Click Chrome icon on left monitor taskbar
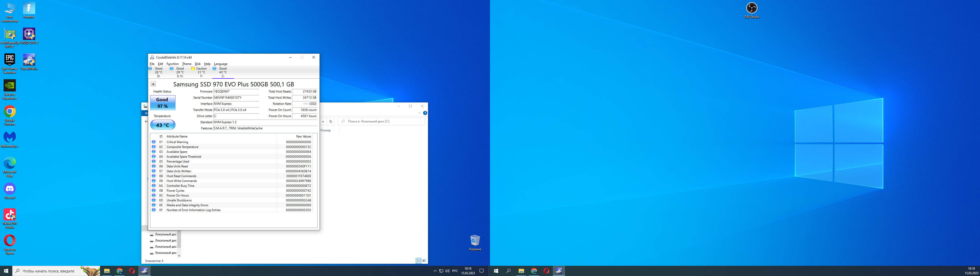This screenshot has width=980, height=276. tap(119, 271)
